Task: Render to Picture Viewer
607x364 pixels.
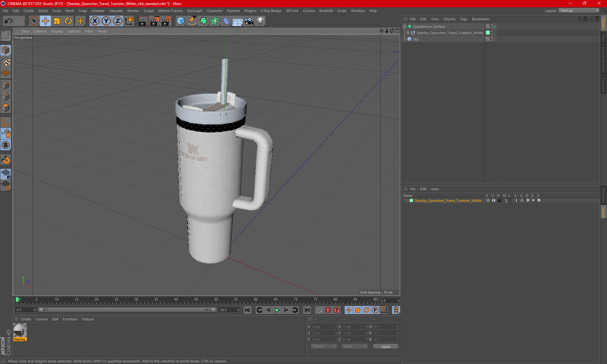Action: 155,21
